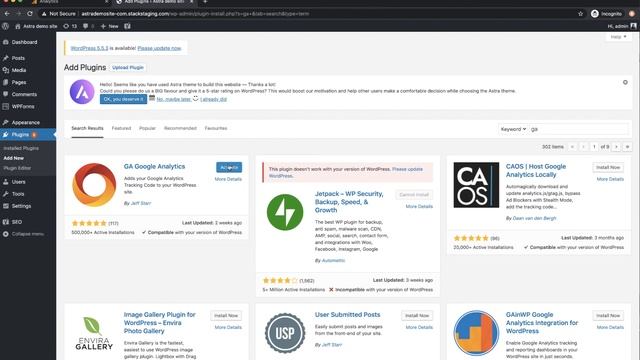Switch to the Search Results tab
This screenshot has height=360, width=640.
click(87, 128)
